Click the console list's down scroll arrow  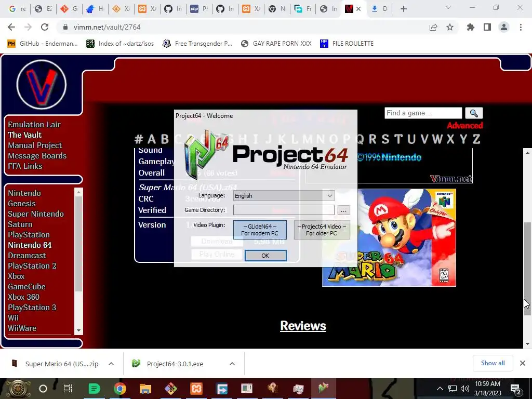pyautogui.click(x=79, y=330)
